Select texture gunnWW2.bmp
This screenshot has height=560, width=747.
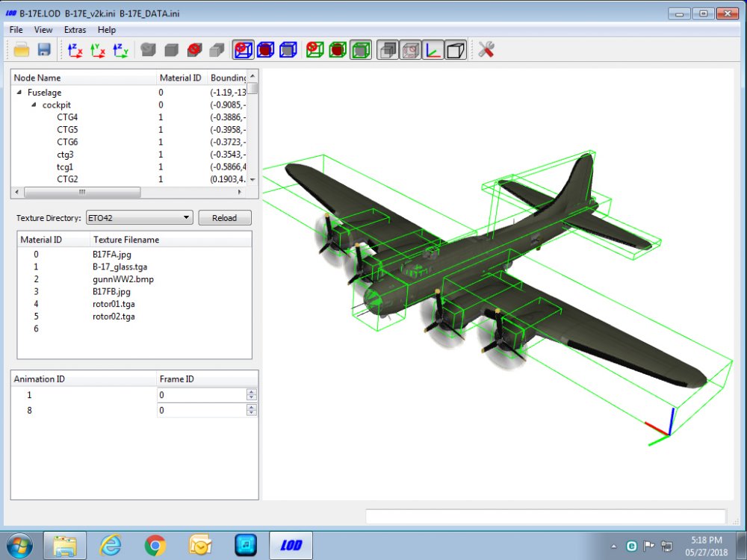[123, 279]
